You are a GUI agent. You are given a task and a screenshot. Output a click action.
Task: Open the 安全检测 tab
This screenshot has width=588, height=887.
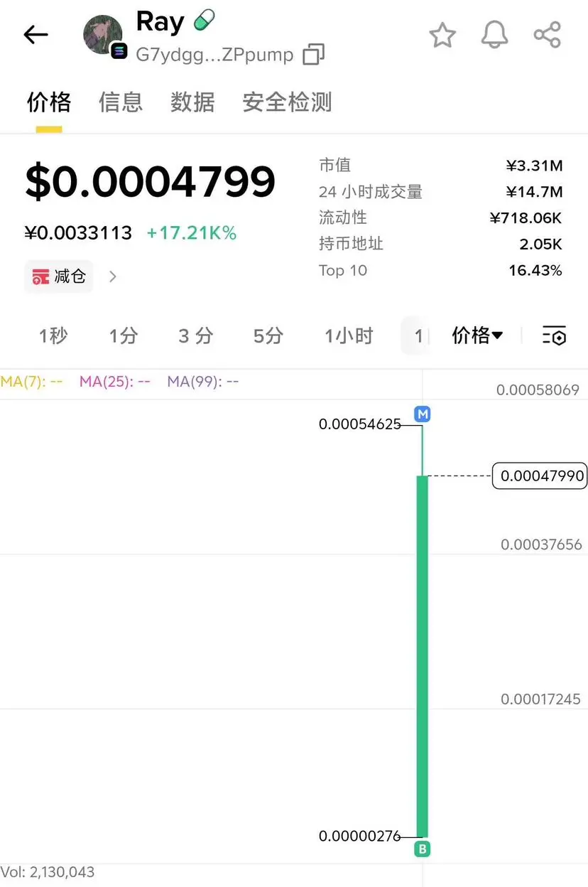(287, 102)
